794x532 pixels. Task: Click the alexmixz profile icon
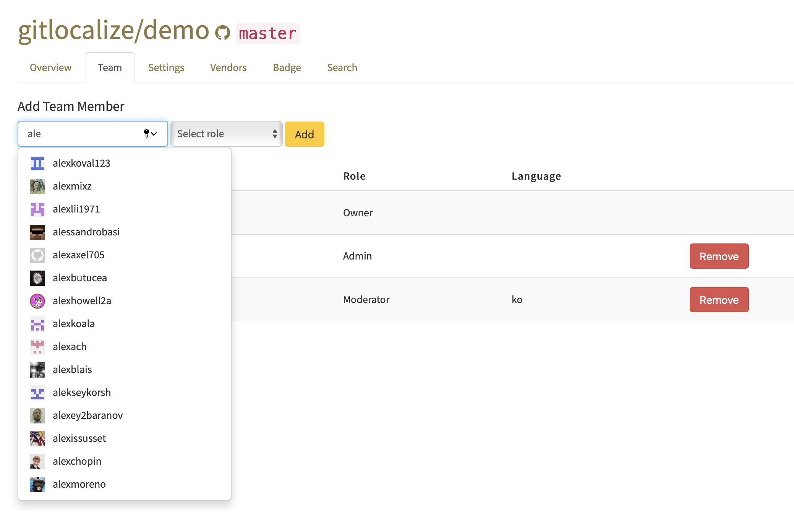[37, 185]
